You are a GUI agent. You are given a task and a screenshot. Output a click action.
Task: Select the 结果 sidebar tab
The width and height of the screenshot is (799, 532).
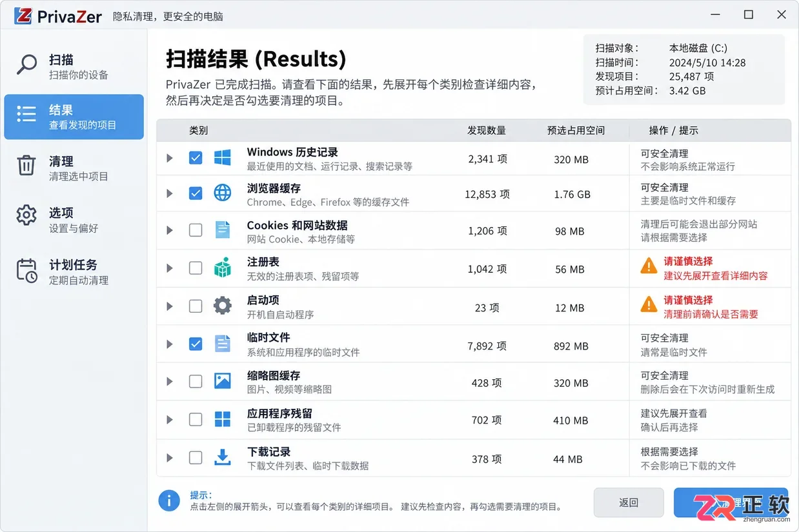coord(74,117)
